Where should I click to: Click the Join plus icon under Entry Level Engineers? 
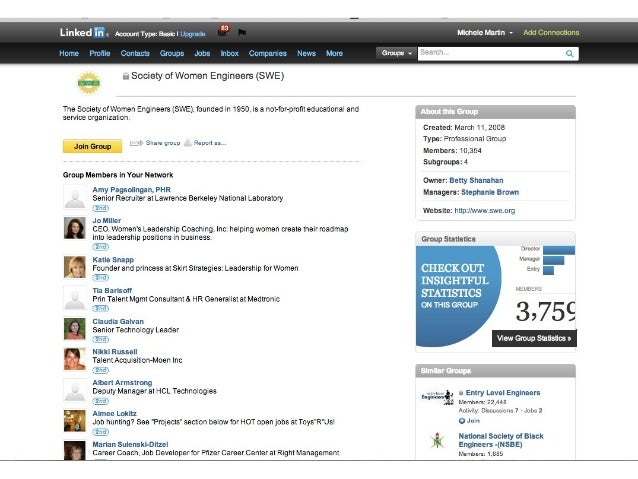click(462, 421)
